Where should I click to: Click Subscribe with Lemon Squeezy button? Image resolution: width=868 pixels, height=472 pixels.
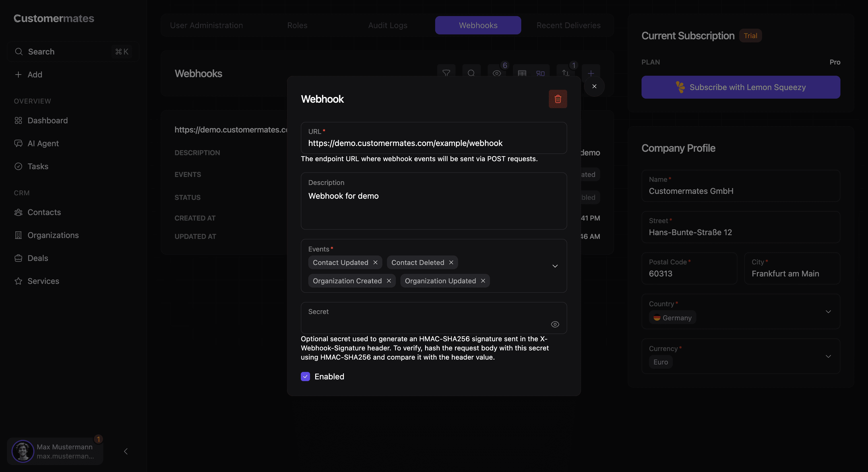point(740,87)
